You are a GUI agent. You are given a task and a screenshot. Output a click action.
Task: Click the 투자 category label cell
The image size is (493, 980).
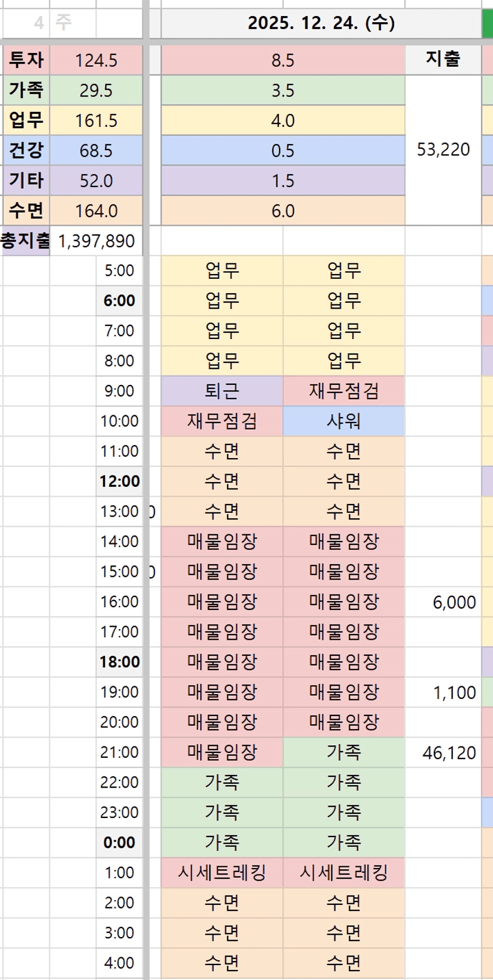[x=26, y=60]
